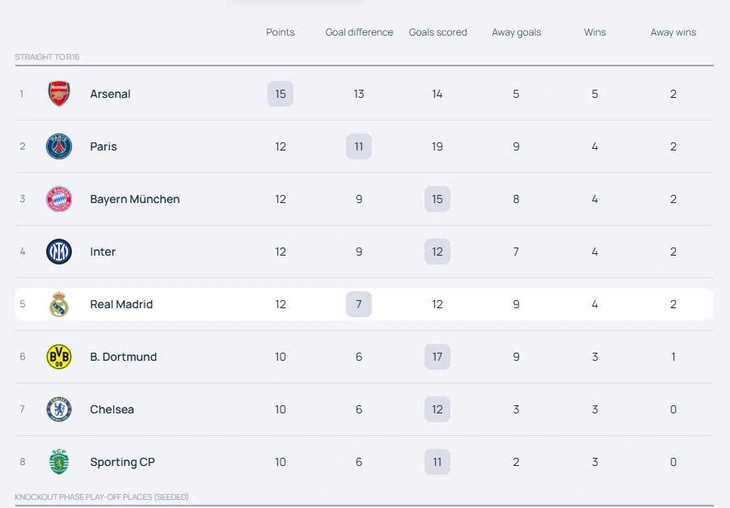
Task: Click the Real Madrid club crest
Action: [59, 305]
